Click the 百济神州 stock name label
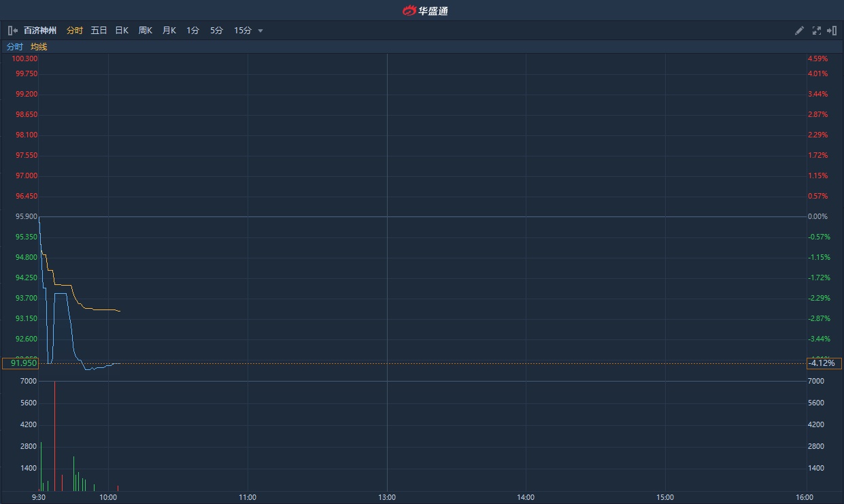Image resolution: width=844 pixels, height=504 pixels. coord(40,31)
